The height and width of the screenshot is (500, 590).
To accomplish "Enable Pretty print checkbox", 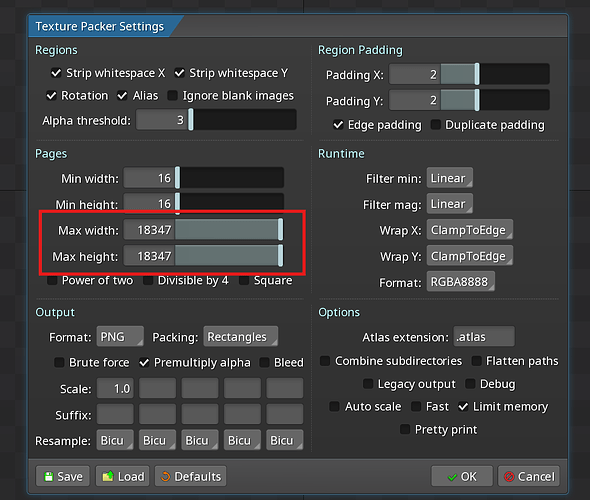I will click(405, 429).
